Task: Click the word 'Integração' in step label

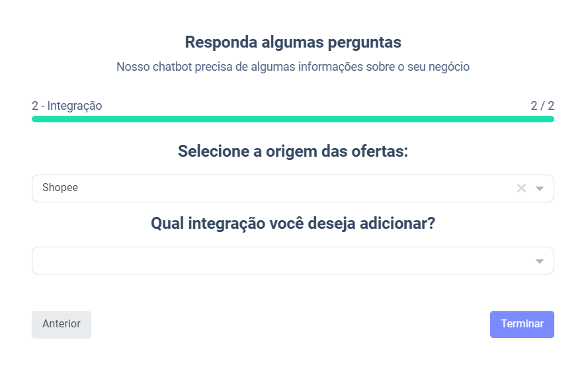Action: click(x=75, y=106)
